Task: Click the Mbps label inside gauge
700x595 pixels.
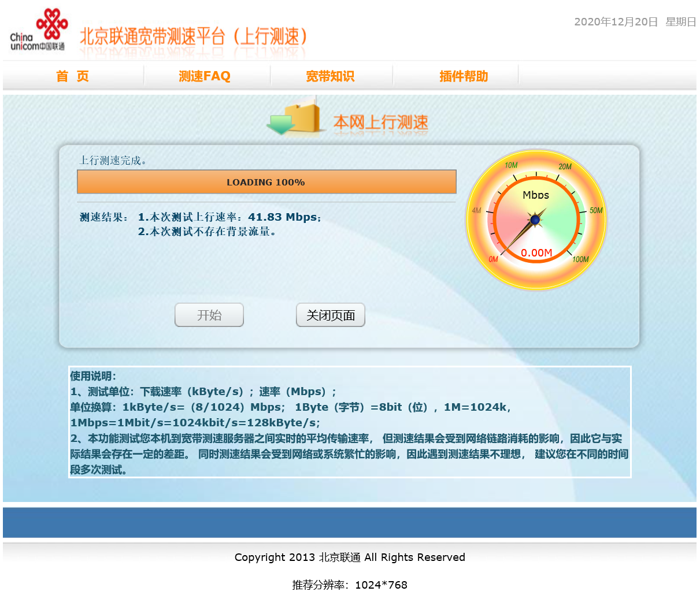Action: tap(536, 195)
